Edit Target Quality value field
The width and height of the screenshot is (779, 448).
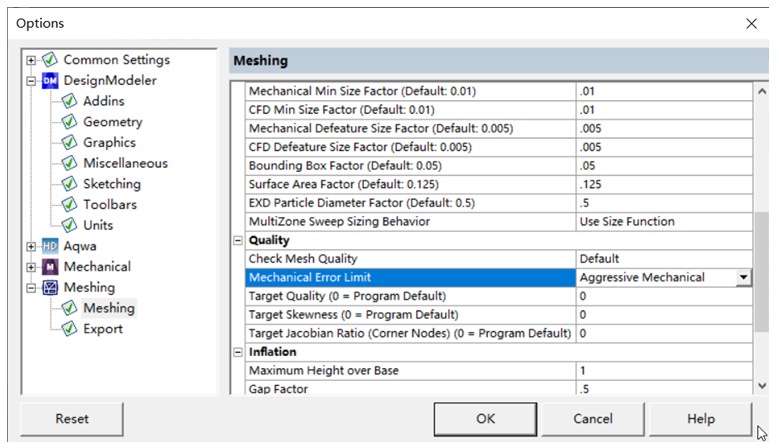[x=664, y=296]
